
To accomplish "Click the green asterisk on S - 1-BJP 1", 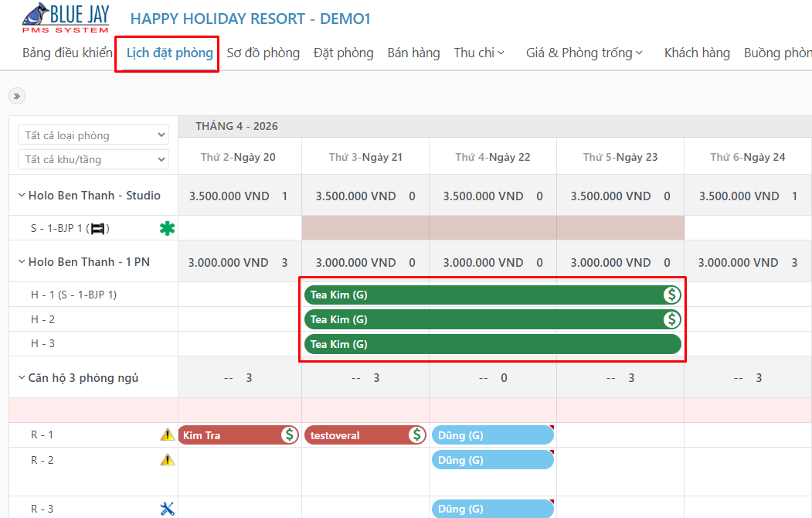I will [168, 228].
